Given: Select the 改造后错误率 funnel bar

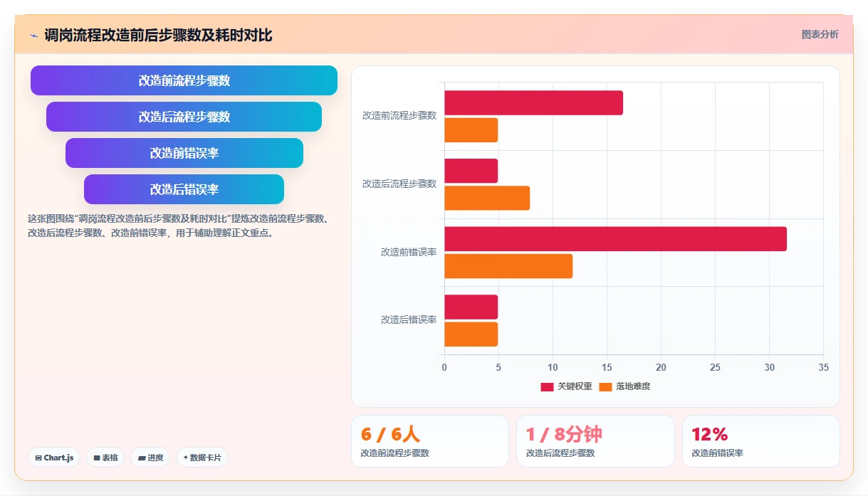Looking at the screenshot, I should tap(184, 189).
